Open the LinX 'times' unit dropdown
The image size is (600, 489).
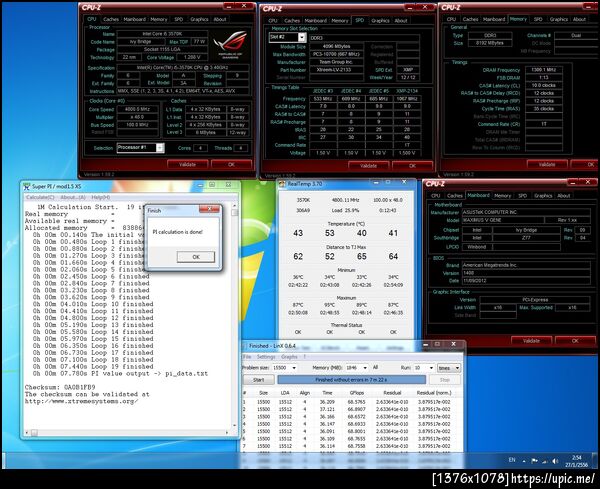tap(449, 368)
